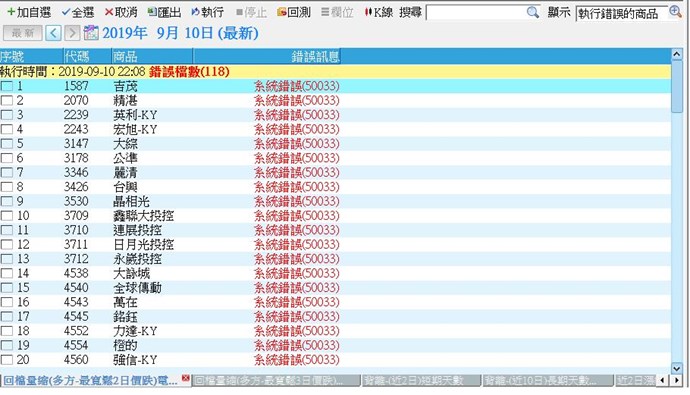Check the box for row 10 鑫聯大投控

pos(7,216)
